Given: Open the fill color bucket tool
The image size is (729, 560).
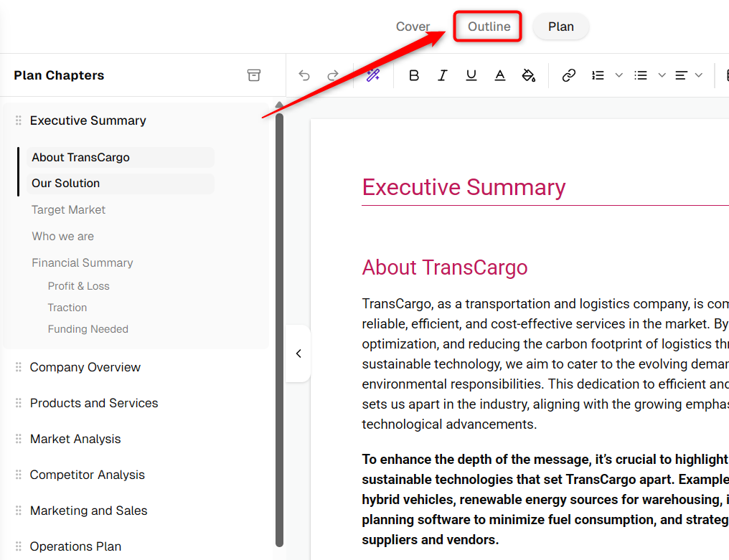Looking at the screenshot, I should point(529,75).
